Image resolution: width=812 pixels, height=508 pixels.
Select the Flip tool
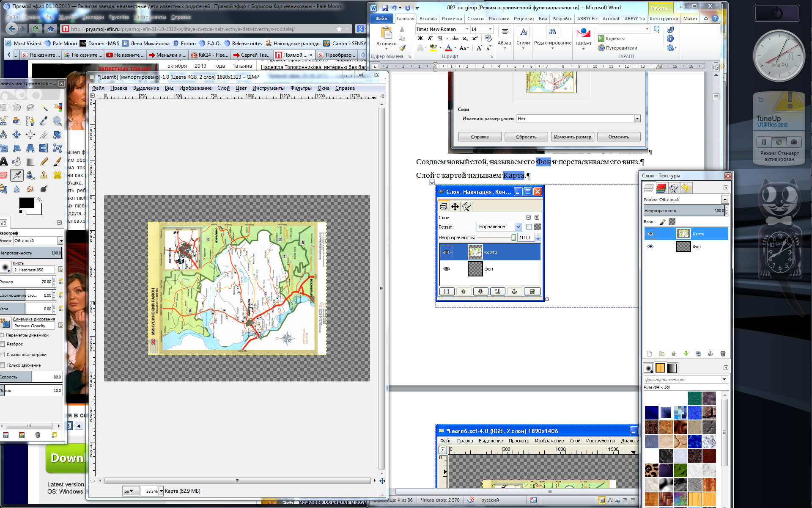(44, 148)
